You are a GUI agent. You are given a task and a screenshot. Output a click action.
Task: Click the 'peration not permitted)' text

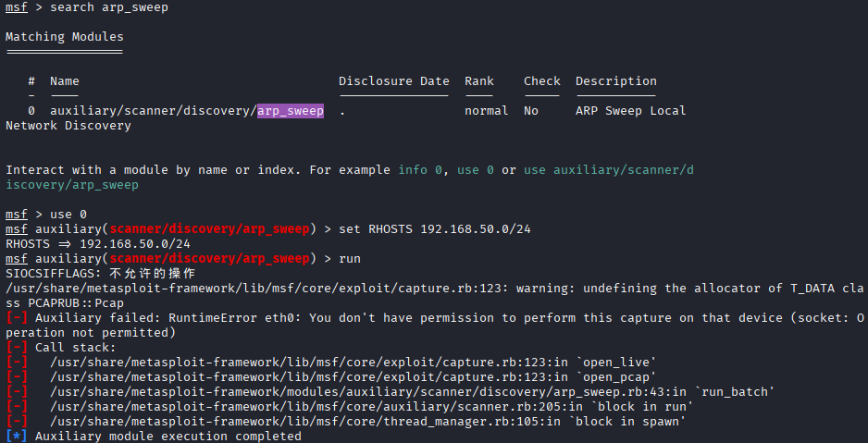[x=91, y=332]
